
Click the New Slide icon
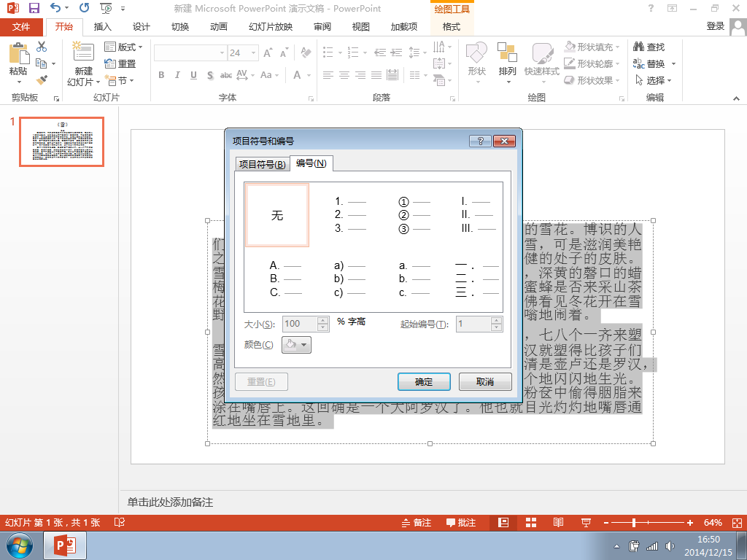coord(83,52)
